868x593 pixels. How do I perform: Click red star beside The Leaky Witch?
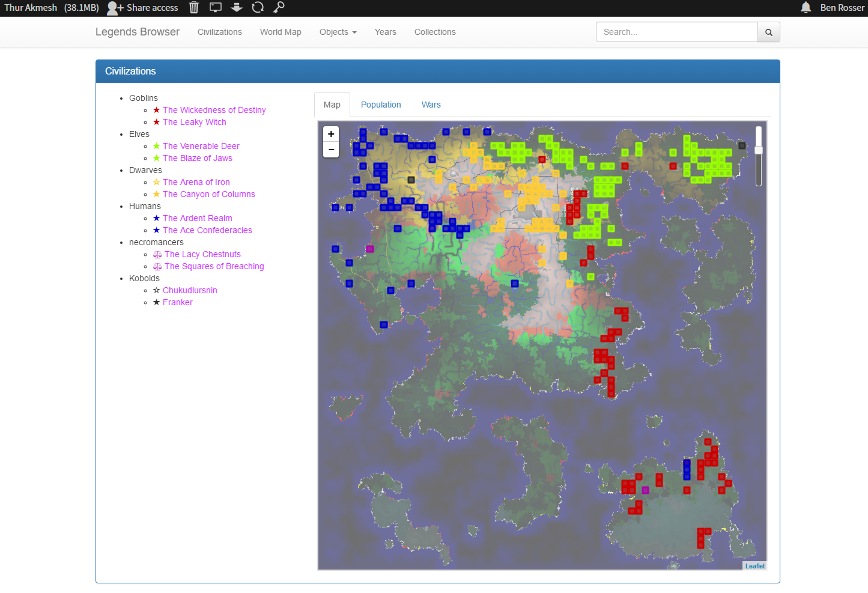[156, 122]
